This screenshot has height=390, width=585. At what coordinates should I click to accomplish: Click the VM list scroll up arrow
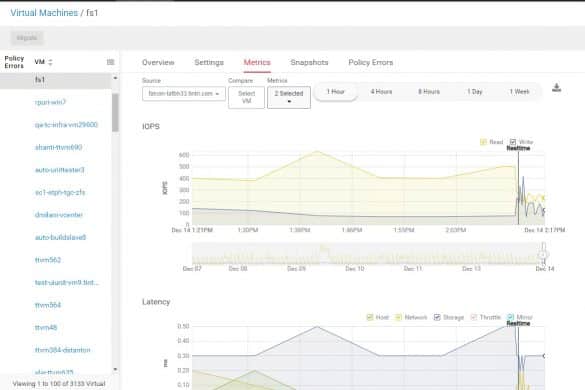(x=115, y=78)
